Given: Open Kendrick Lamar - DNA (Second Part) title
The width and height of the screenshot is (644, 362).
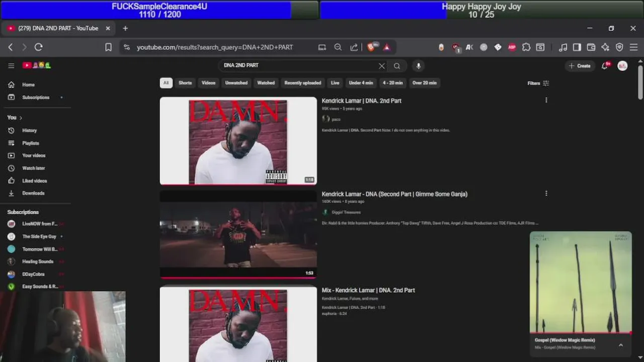Looking at the screenshot, I should tap(394, 194).
